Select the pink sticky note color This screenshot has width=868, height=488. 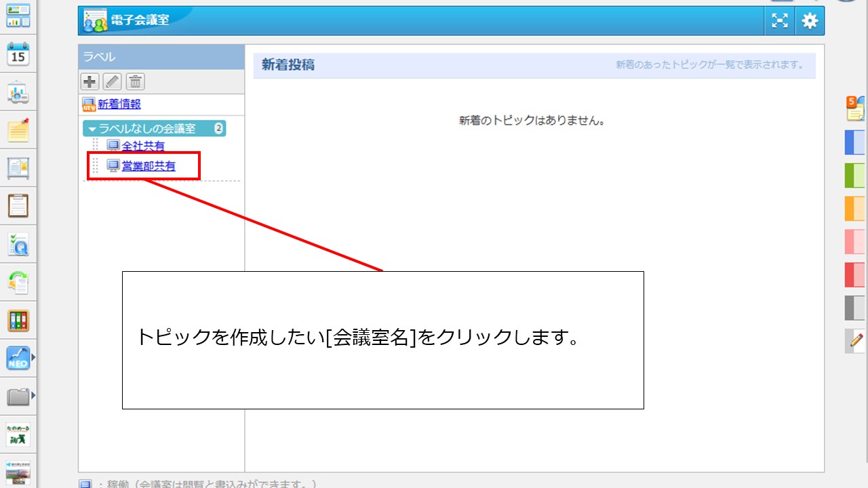coord(856,241)
